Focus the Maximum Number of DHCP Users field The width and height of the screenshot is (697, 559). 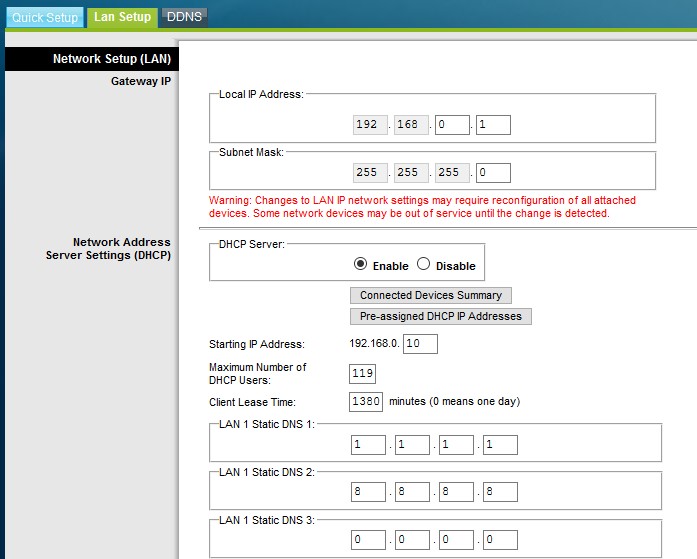(362, 374)
